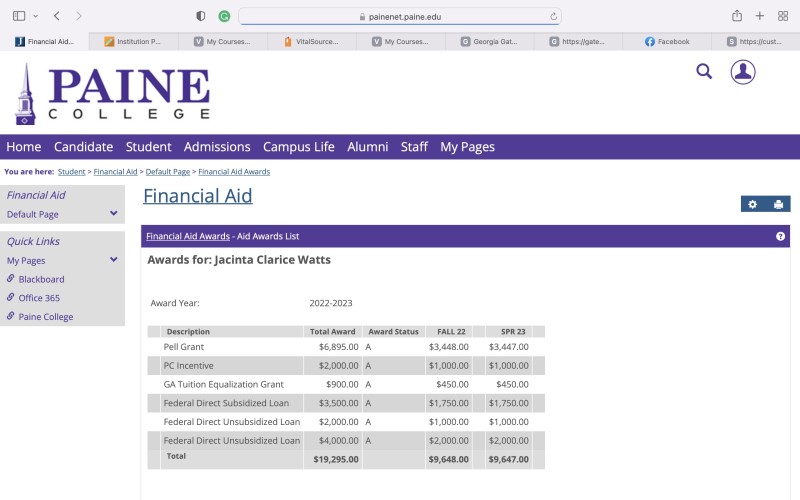Print the page with printer icon

click(778, 204)
